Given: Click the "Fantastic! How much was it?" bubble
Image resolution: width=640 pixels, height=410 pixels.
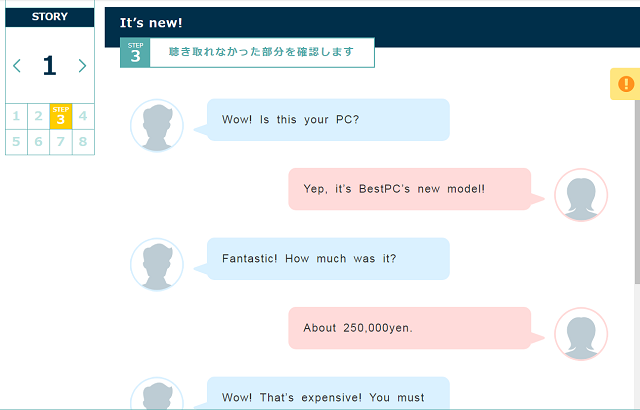Looking at the screenshot, I should (x=328, y=259).
